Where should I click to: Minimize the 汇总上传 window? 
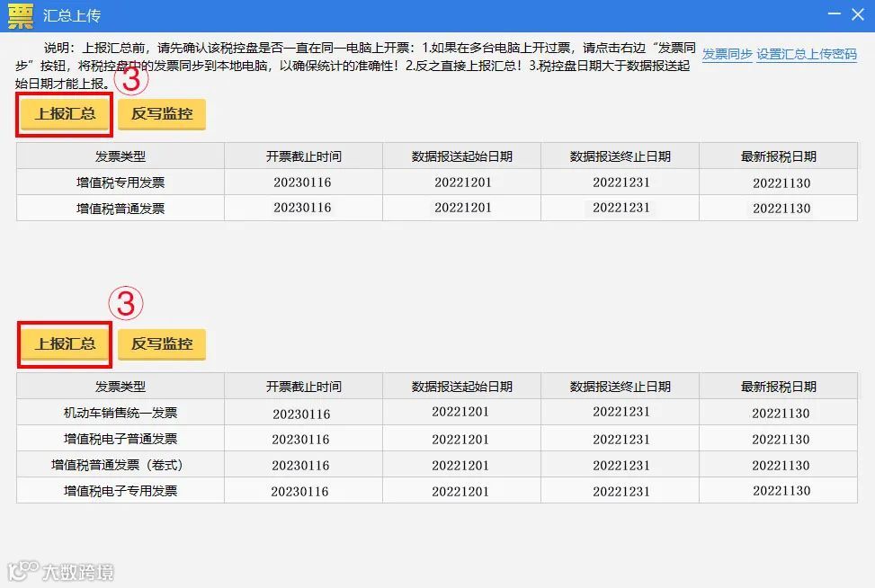pyautogui.click(x=835, y=13)
